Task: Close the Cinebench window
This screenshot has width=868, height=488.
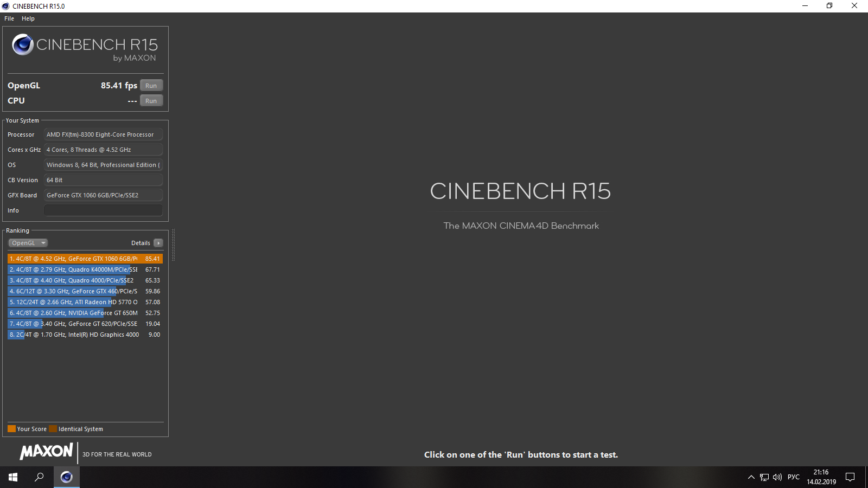Action: coord(854,6)
